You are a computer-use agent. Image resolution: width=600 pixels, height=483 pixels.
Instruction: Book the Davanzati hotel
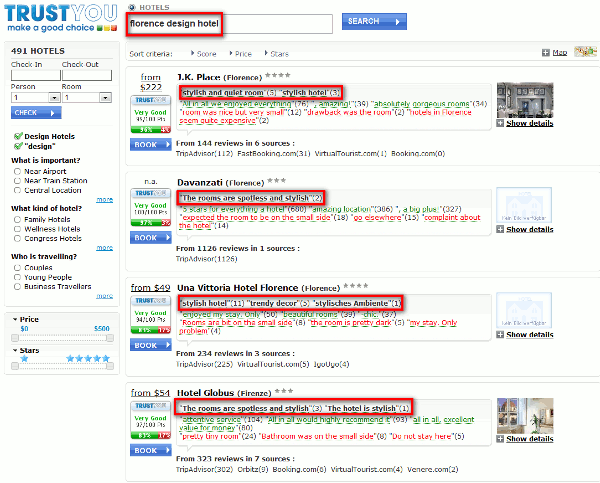[x=150, y=238]
